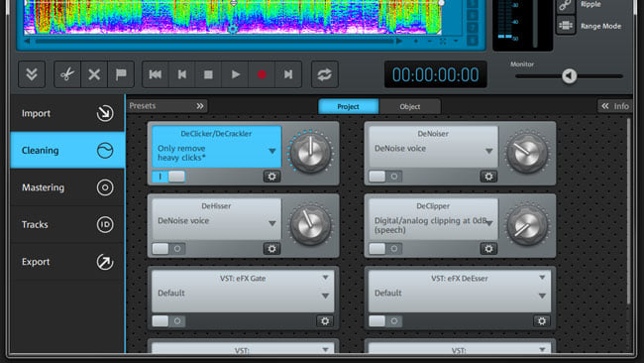Open the DeHisser preset dropdown arrow
Screen dimensions: 644x363
click(271, 223)
